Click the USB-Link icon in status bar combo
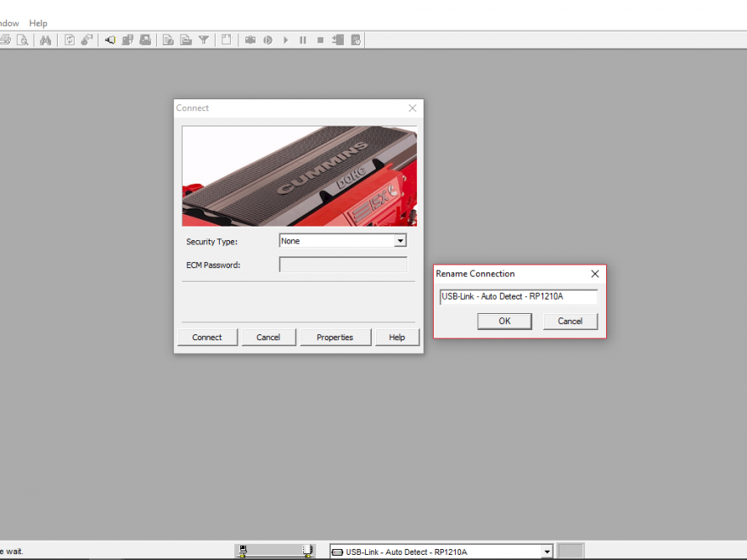Viewport: 747px width, 560px height. (337, 552)
